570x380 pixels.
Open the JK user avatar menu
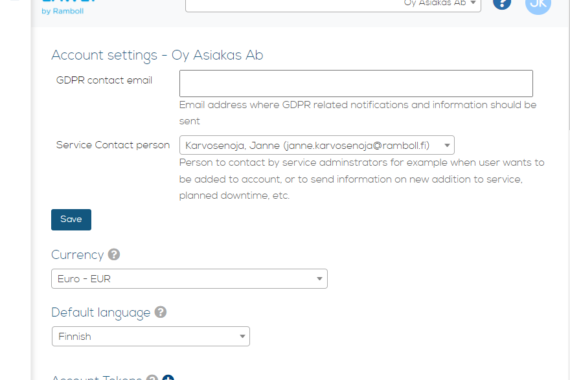click(x=538, y=4)
